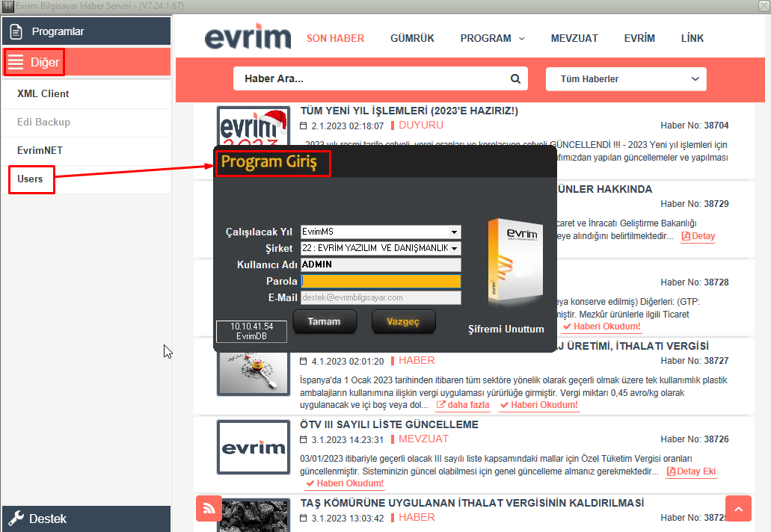The height and width of the screenshot is (532, 771).
Task: Open the SON HABER tab
Action: click(x=335, y=38)
